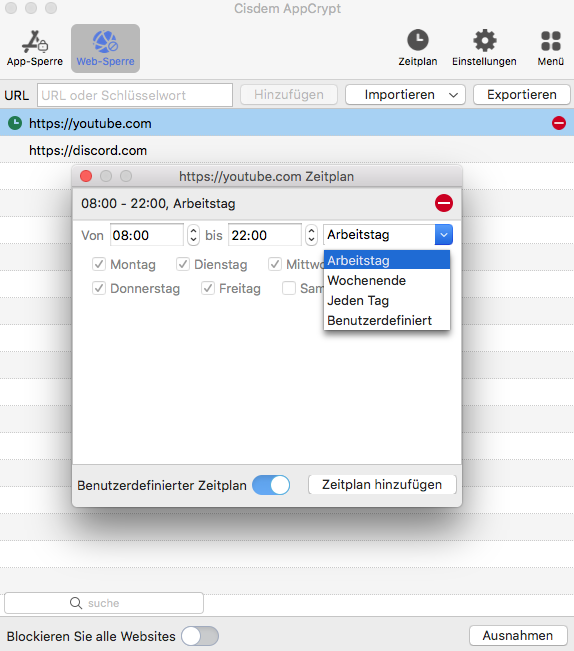Toggle Samstag checkbox
This screenshot has width=574, height=651.
[289, 288]
